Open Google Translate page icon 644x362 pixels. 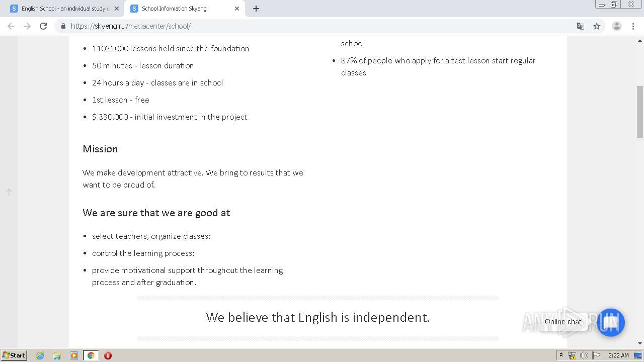tap(580, 26)
